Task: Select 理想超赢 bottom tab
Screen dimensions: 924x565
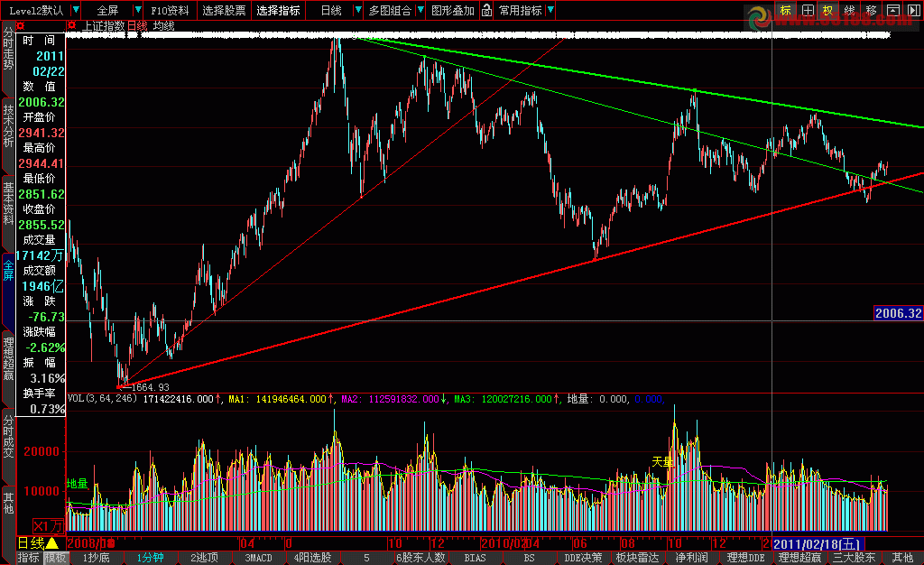Action: pos(799,558)
